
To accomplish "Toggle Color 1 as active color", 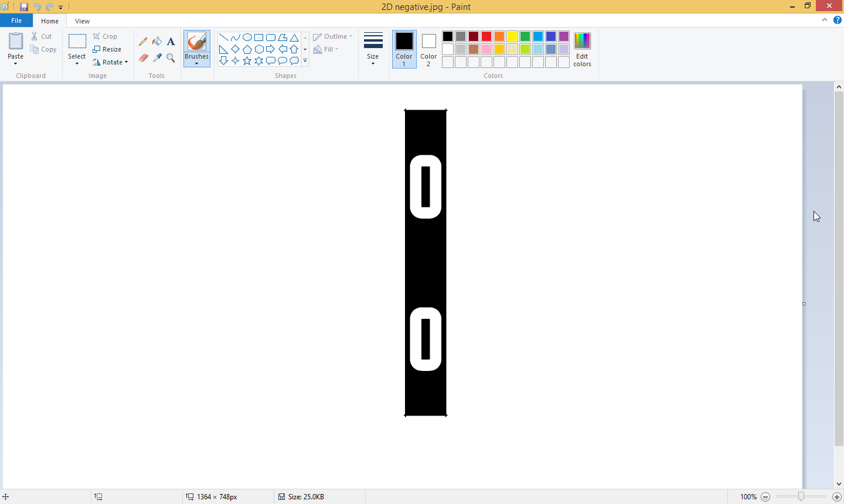I will pos(404,49).
